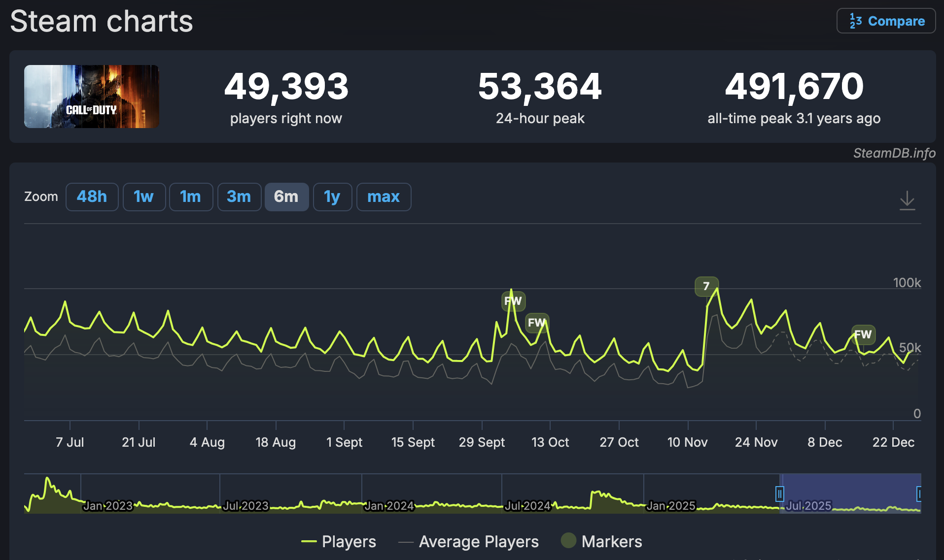
Task: Select the 48h zoom range
Action: point(92,197)
